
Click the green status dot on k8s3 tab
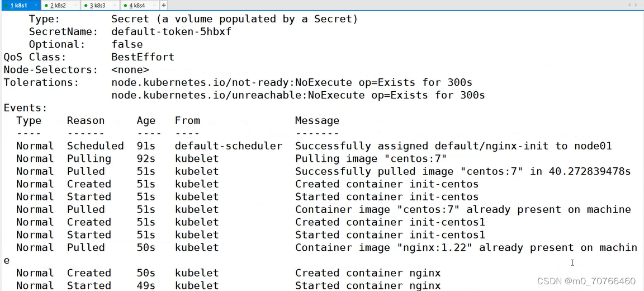click(86, 6)
